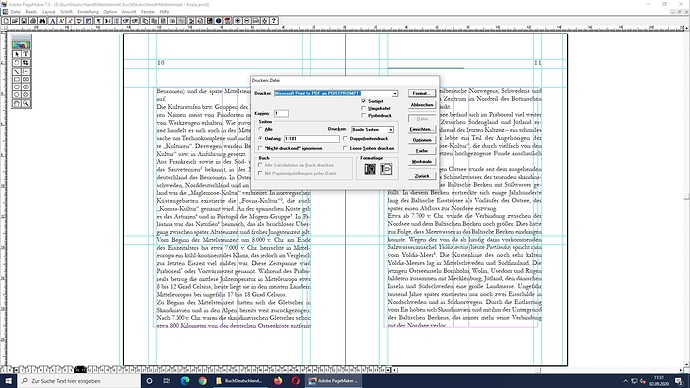Image resolution: width=690 pixels, height=388 pixels.
Task: Click the New document toolbar icon
Action: 6,21
